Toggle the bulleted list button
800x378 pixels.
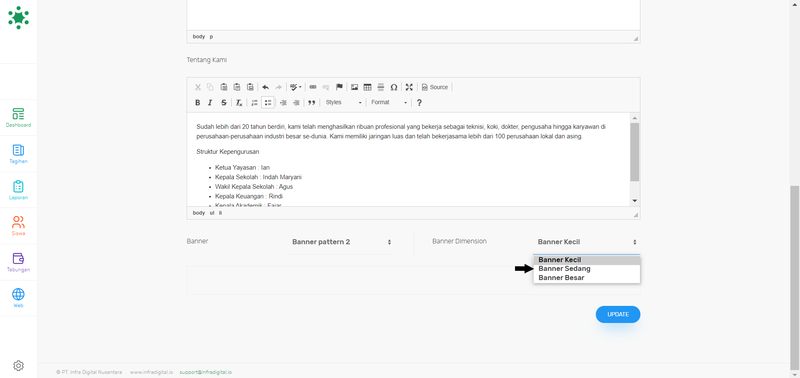coord(267,103)
